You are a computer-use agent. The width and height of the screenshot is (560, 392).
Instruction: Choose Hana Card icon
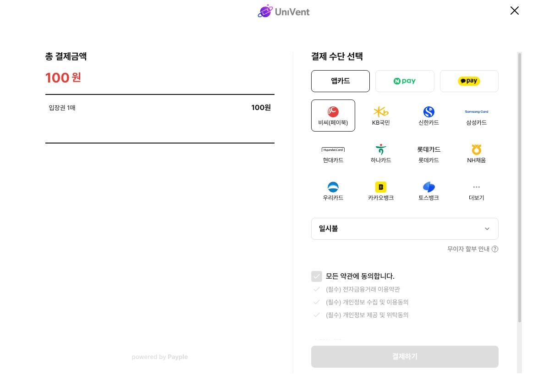point(381,149)
